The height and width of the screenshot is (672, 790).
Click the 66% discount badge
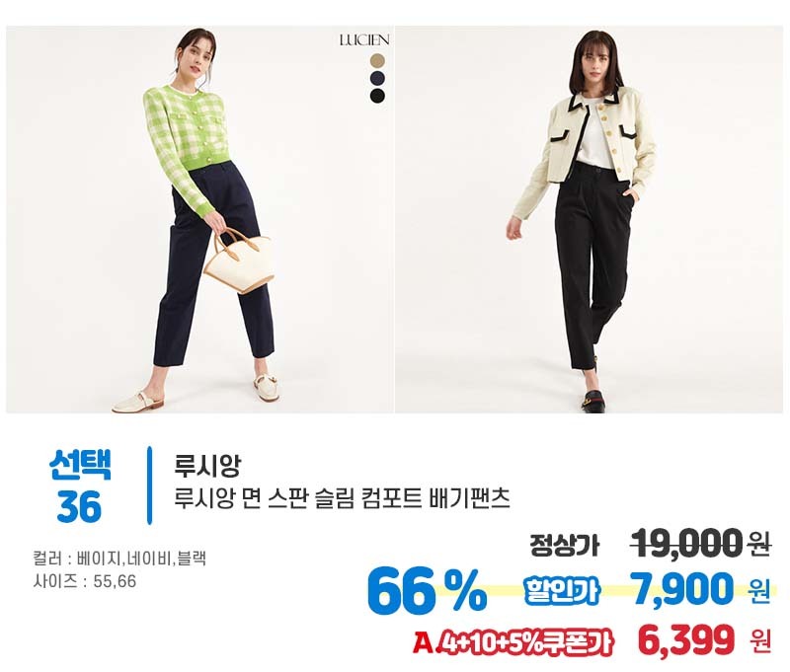pyautogui.click(x=427, y=592)
